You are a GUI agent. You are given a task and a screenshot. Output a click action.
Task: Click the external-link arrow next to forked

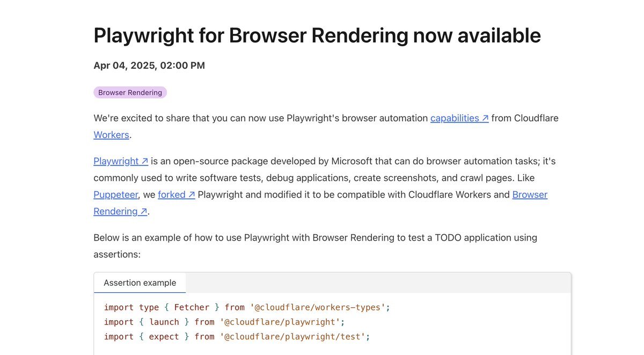[192, 194]
